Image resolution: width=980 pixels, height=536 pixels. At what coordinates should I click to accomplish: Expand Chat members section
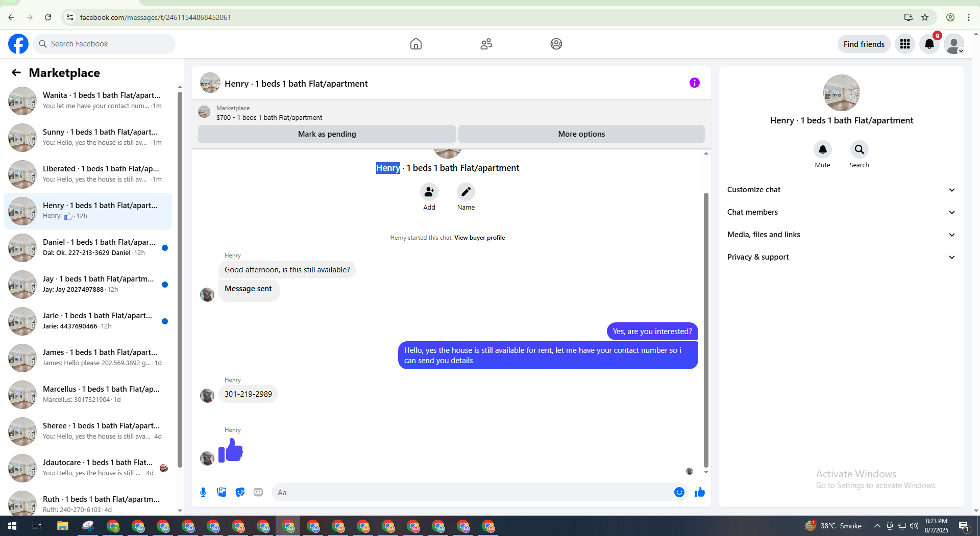pyautogui.click(x=841, y=212)
